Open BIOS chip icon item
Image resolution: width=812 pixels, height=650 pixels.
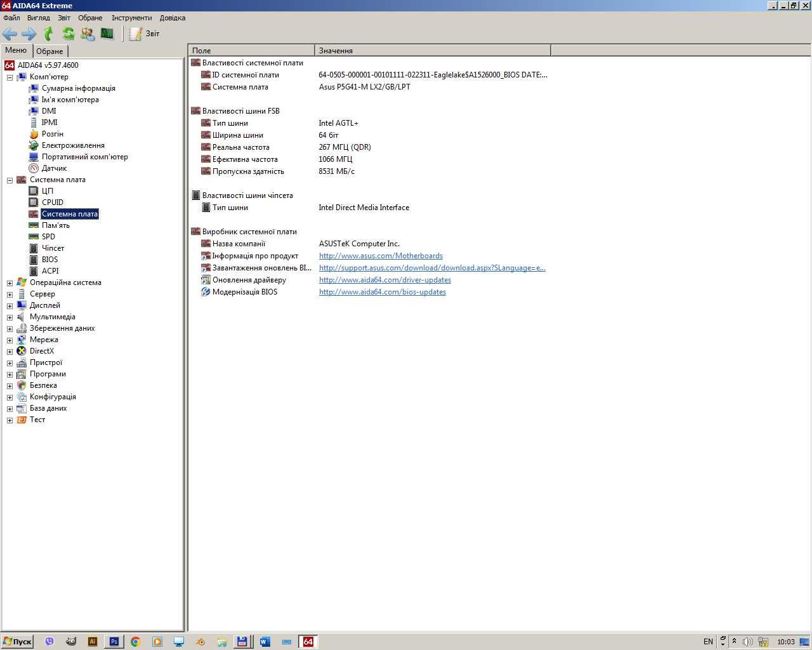(34, 260)
